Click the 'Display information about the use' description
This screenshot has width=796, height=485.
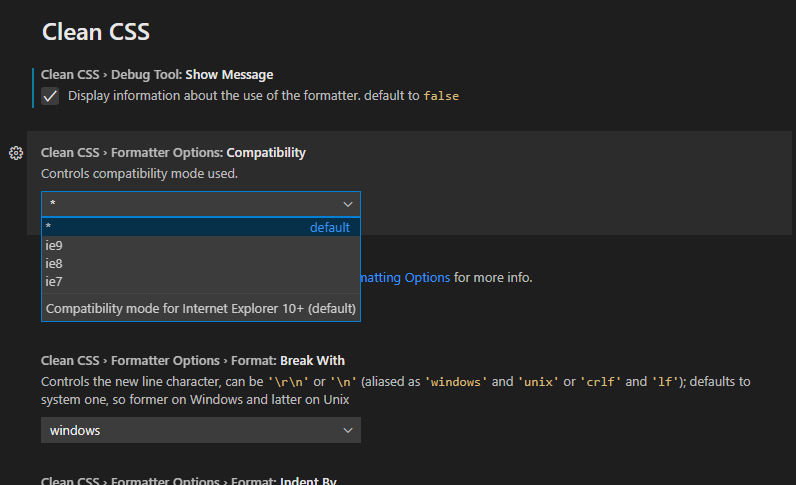(x=263, y=96)
